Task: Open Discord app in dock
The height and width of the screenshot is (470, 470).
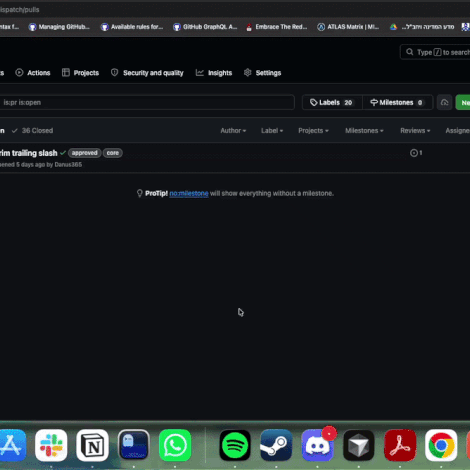Action: point(317,445)
